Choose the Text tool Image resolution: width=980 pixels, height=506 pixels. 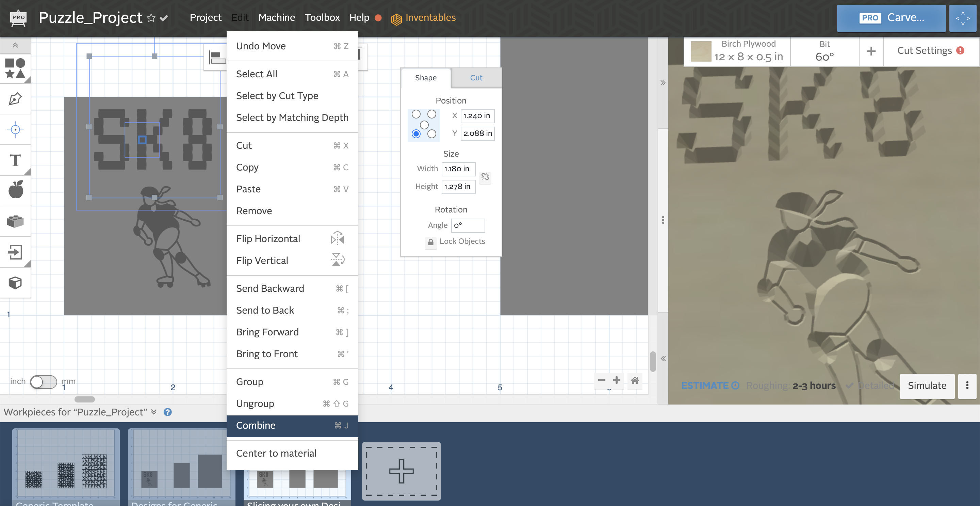15,160
